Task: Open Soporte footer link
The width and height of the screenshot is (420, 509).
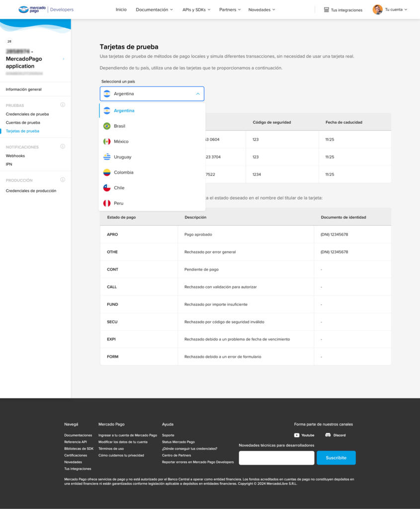Action: click(168, 435)
